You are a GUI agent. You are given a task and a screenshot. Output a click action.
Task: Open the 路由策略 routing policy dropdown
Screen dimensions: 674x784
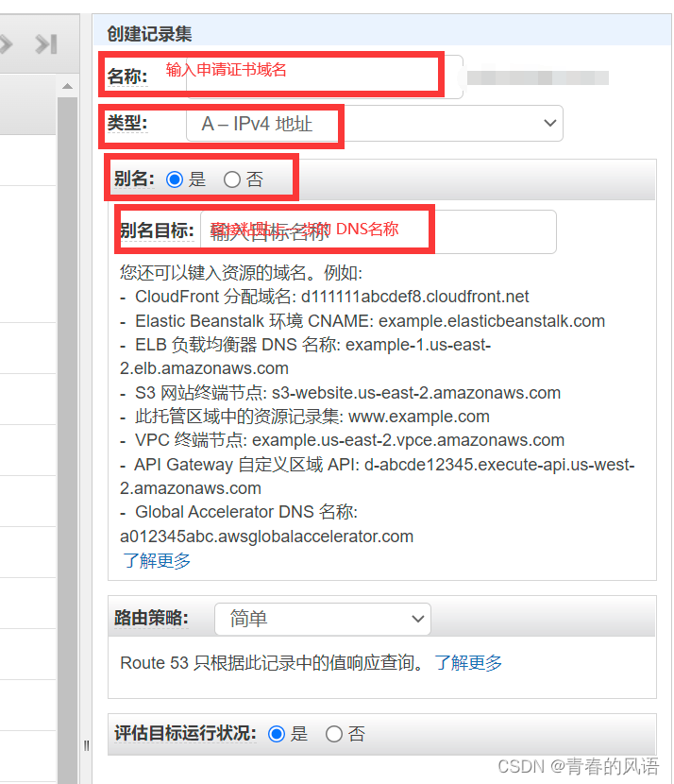[x=323, y=619]
